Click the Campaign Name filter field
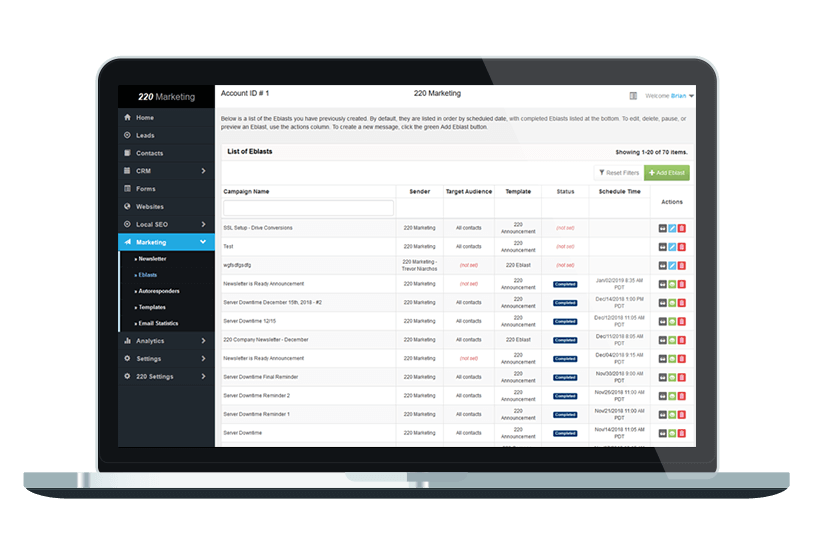This screenshot has width=820, height=536. 308,208
